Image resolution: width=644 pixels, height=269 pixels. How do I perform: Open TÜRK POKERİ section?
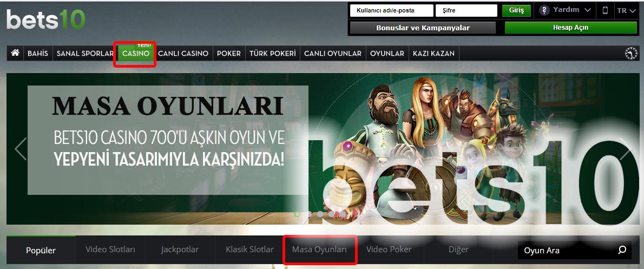[x=273, y=54]
